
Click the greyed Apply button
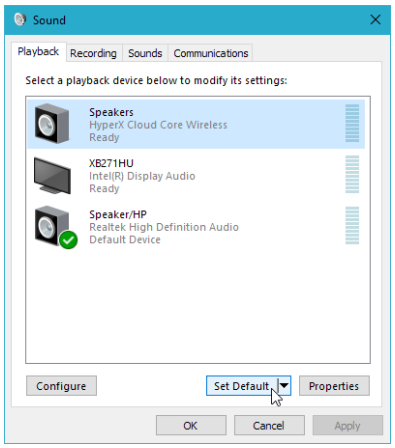pos(347,425)
